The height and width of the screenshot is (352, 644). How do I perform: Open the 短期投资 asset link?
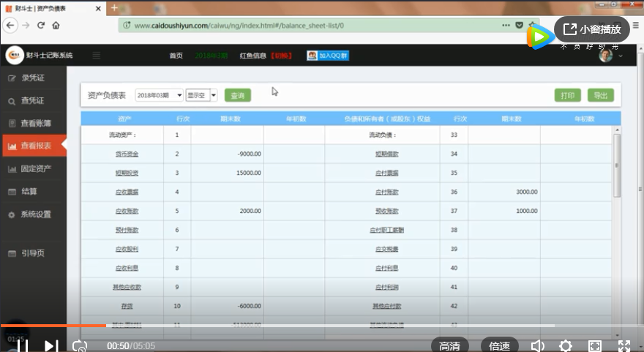pos(127,173)
